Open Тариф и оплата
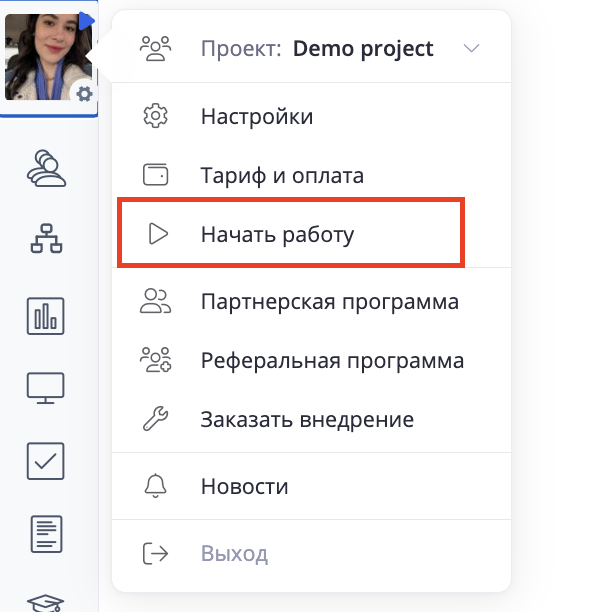Image resolution: width=590 pixels, height=612 pixels. pyautogui.click(x=311, y=175)
